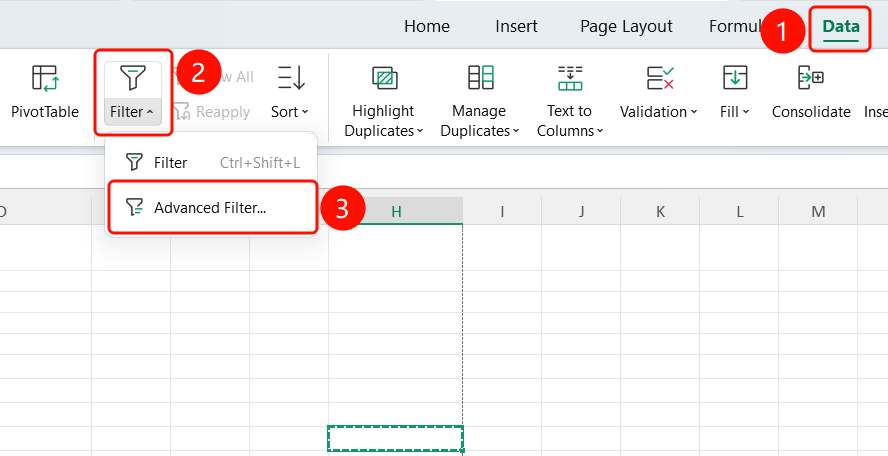Image resolution: width=888 pixels, height=456 pixels.
Task: Open the Page Layout tab
Action: tap(626, 27)
